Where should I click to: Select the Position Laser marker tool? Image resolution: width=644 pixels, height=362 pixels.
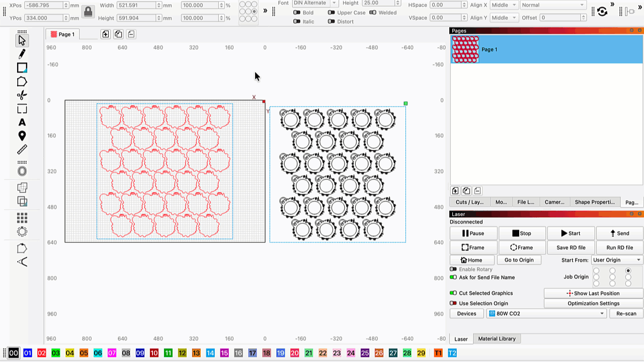tap(22, 136)
